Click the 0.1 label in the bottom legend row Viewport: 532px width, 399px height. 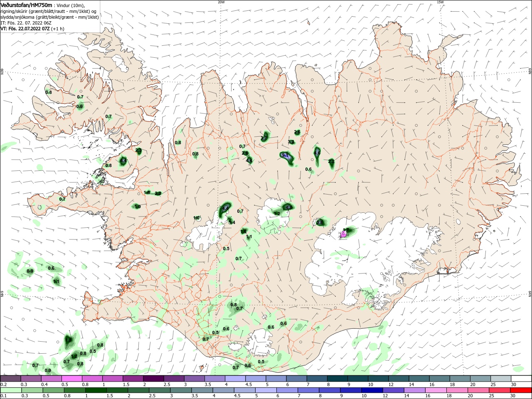(x=3, y=396)
